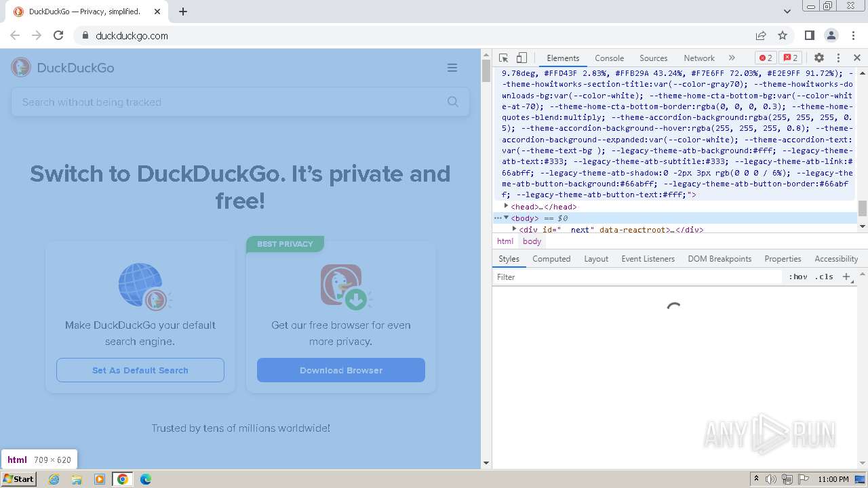This screenshot has width=868, height=488.
Task: Switch to the Console tab
Action: pos(609,58)
